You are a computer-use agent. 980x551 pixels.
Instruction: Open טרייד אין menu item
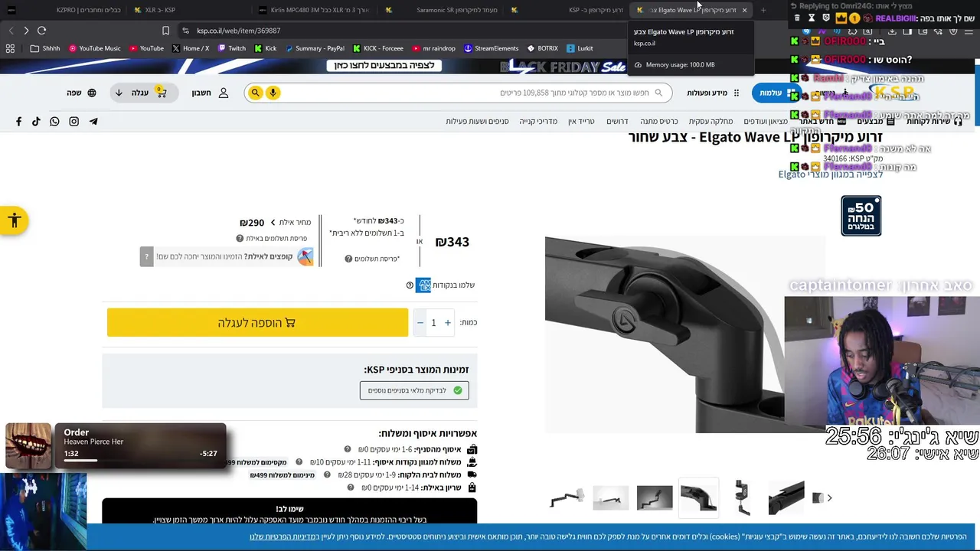[x=581, y=122]
